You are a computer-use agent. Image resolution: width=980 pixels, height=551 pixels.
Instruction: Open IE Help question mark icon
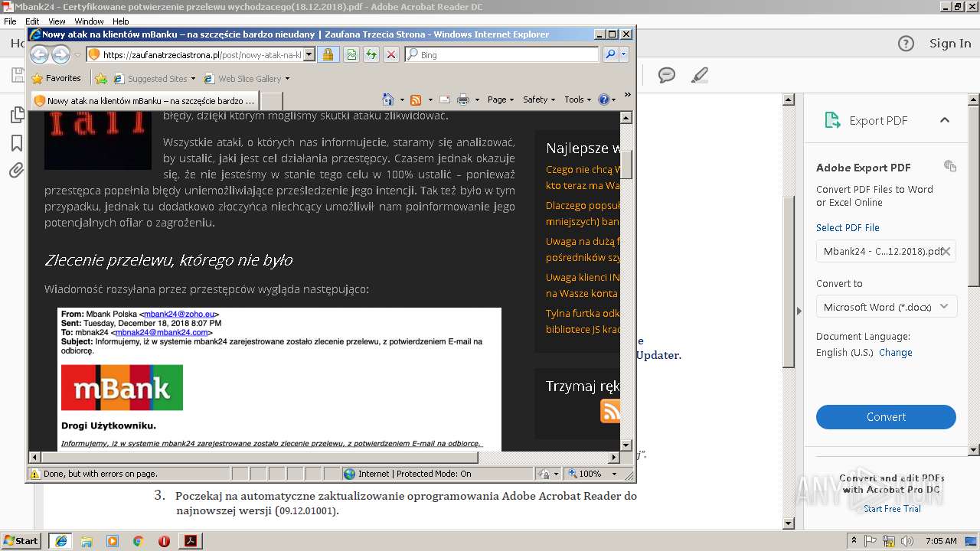[603, 99]
